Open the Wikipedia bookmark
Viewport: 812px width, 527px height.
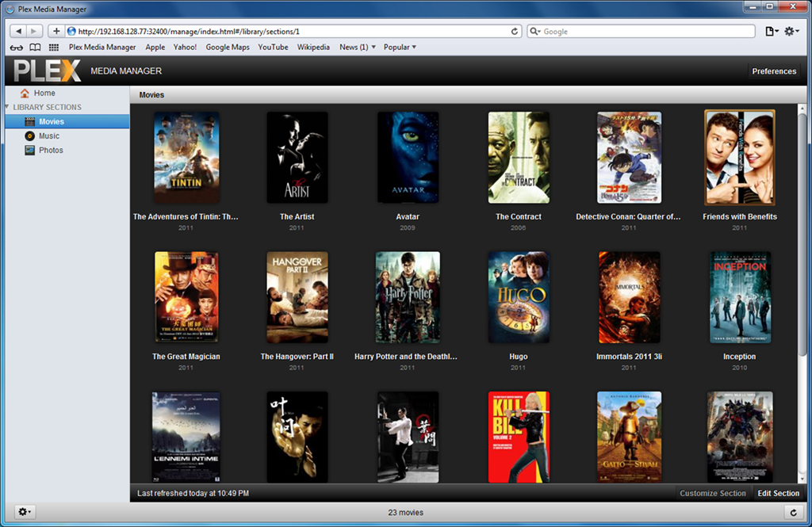pos(313,47)
